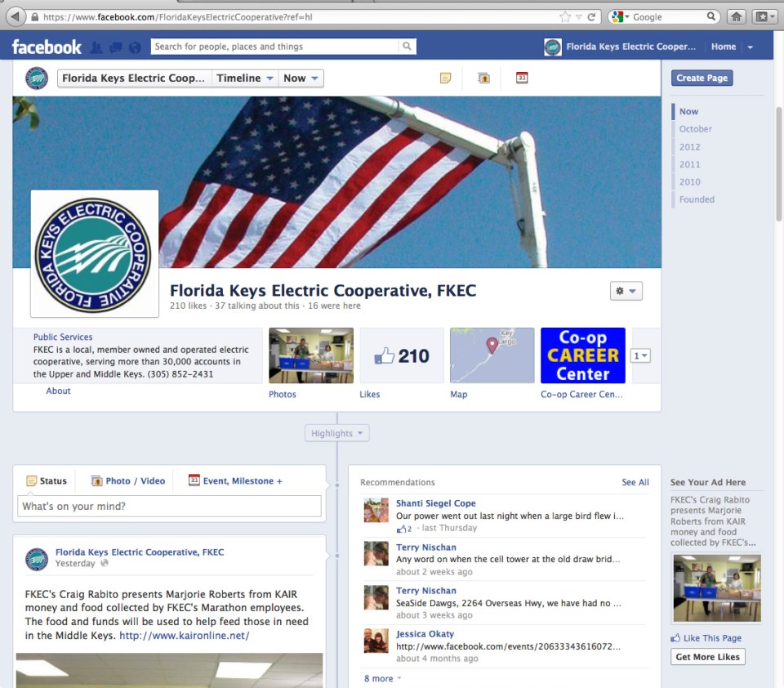Click the browser back button
Image resolution: width=784 pixels, height=688 pixels.
pyautogui.click(x=15, y=16)
